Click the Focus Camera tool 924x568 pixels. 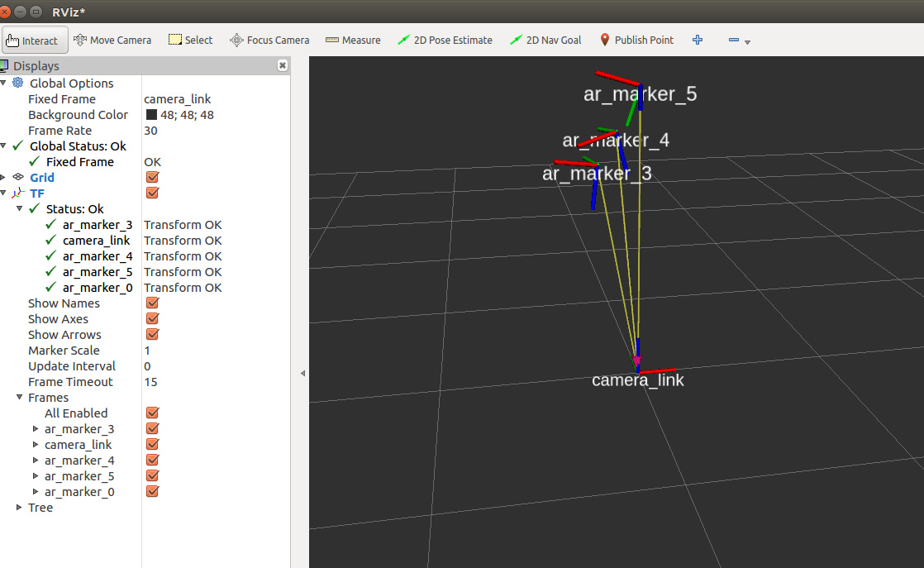[x=269, y=40]
